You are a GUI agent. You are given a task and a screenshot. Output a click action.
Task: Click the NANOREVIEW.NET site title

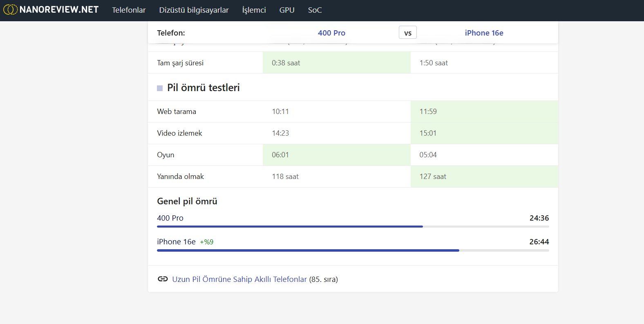pos(59,10)
